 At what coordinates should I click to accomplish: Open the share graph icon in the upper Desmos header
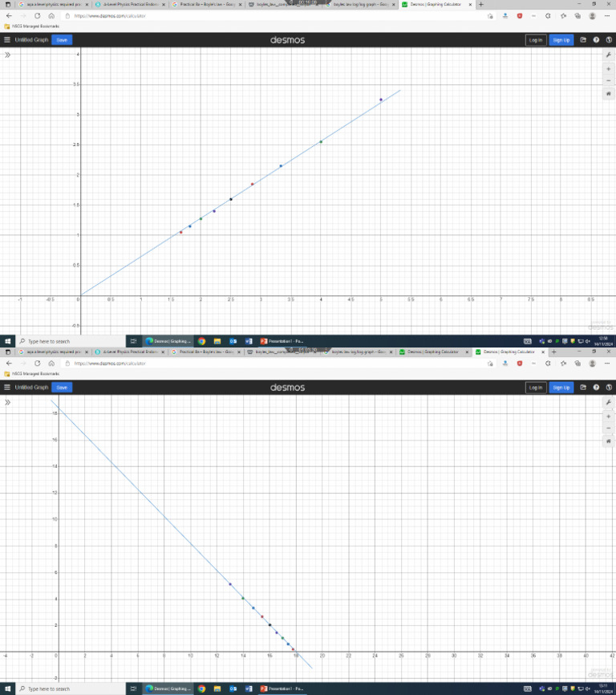tap(583, 40)
